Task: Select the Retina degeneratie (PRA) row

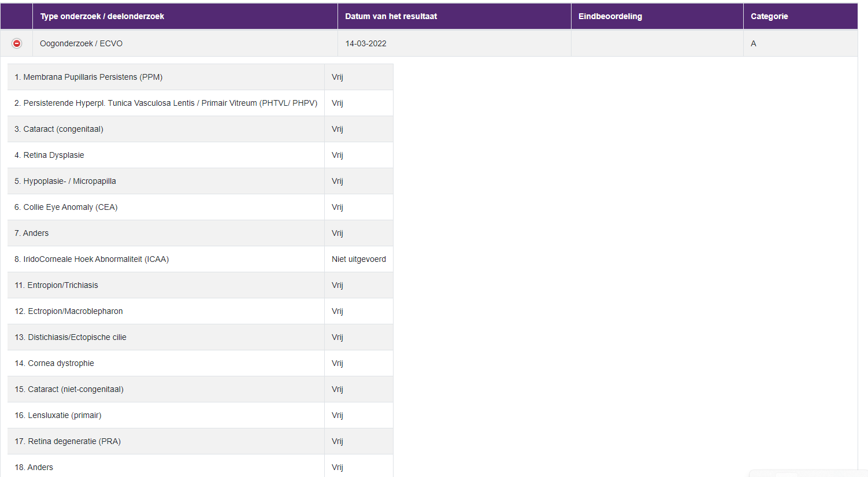Action: 68,441
